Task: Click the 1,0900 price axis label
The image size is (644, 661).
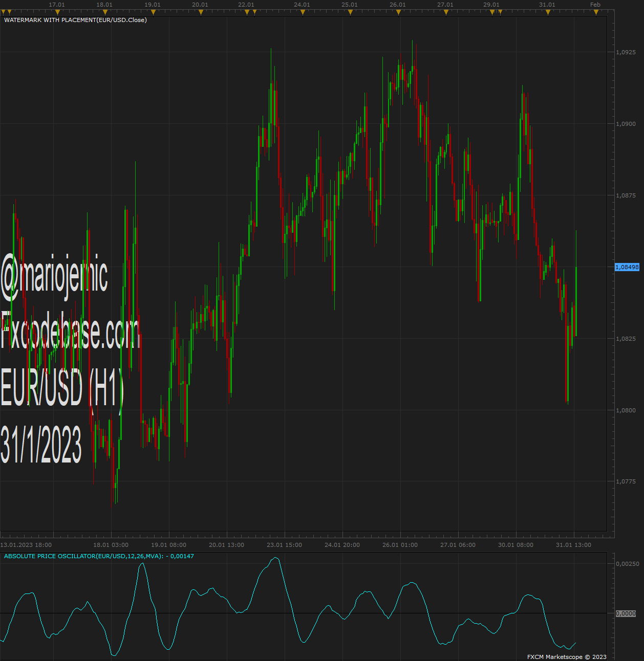Action: click(626, 124)
